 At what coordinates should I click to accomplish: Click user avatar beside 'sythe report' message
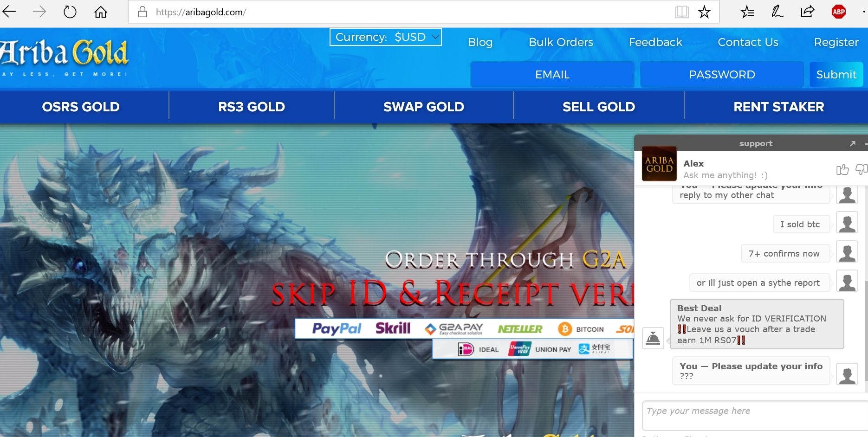point(847,281)
